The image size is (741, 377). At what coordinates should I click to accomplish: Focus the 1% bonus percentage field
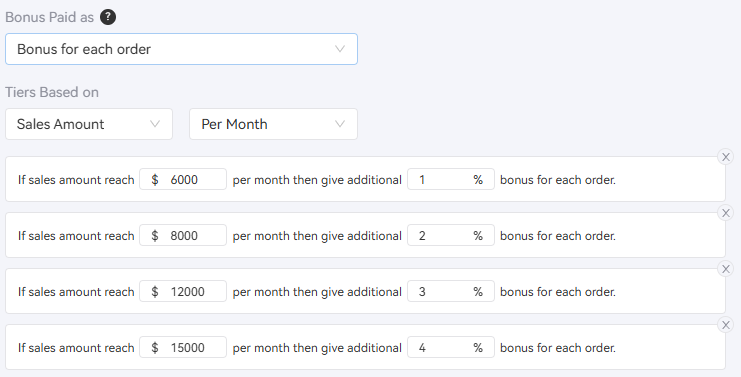(x=451, y=180)
